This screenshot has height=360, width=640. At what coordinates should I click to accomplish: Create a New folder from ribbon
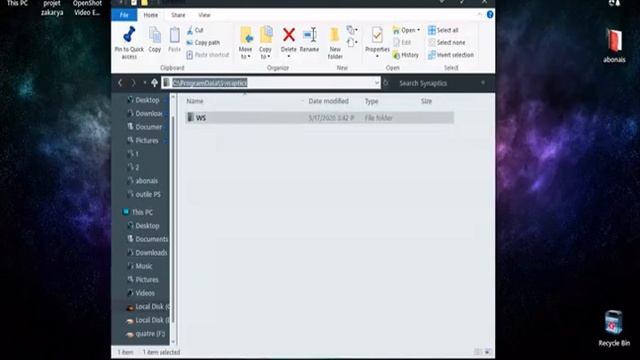(x=335, y=42)
